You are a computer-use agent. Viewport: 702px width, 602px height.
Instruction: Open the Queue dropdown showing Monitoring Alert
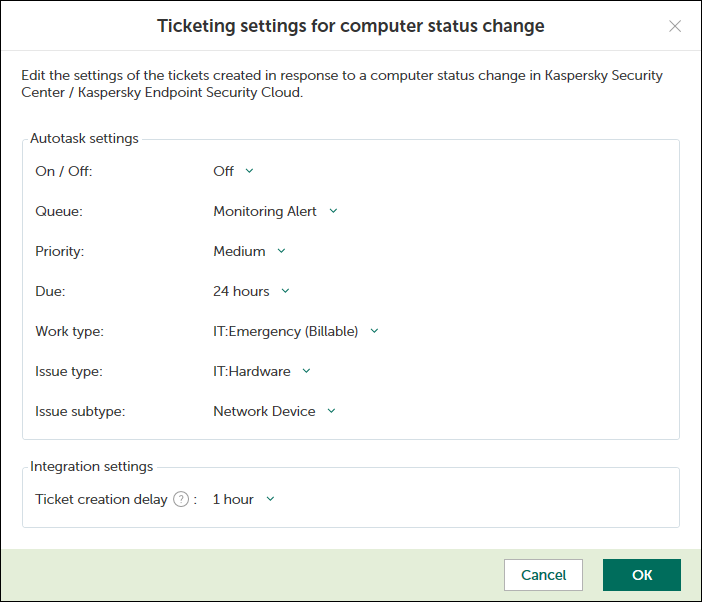[265, 211]
